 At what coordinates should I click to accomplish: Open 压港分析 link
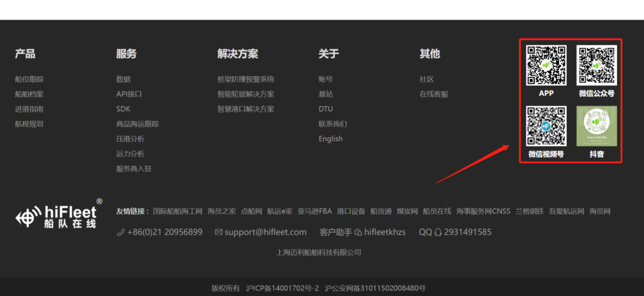coord(130,139)
